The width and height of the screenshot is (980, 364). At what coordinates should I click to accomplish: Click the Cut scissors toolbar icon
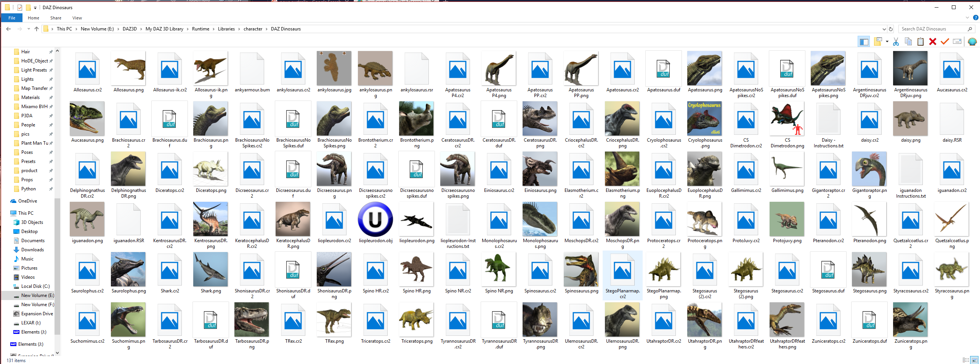pos(896,42)
